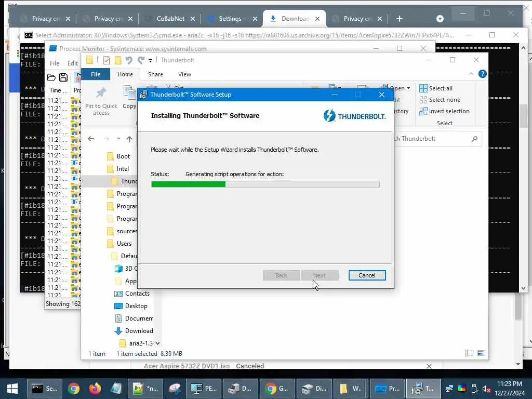Viewport: 532px width, 399px height.
Task: Open Contacts in the navigation tree
Action: pos(132,294)
